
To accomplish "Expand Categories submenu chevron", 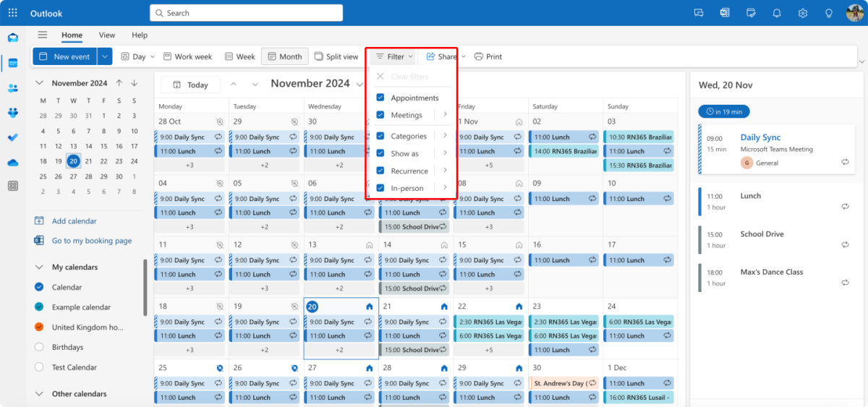I will click(x=445, y=136).
